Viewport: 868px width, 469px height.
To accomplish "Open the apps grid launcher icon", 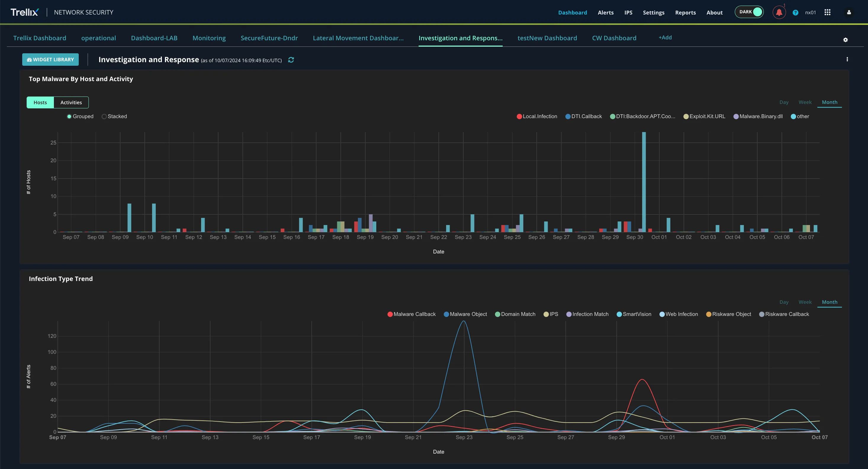I will tap(827, 12).
